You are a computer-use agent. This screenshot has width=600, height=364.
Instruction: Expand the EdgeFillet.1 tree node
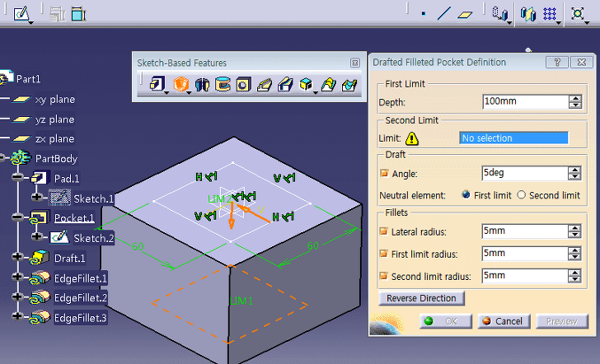click(x=17, y=277)
